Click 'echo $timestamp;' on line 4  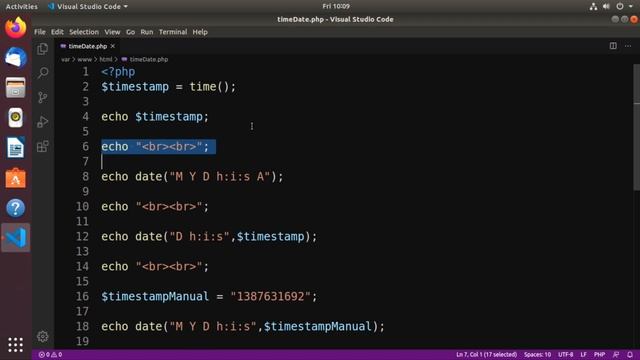point(155,117)
